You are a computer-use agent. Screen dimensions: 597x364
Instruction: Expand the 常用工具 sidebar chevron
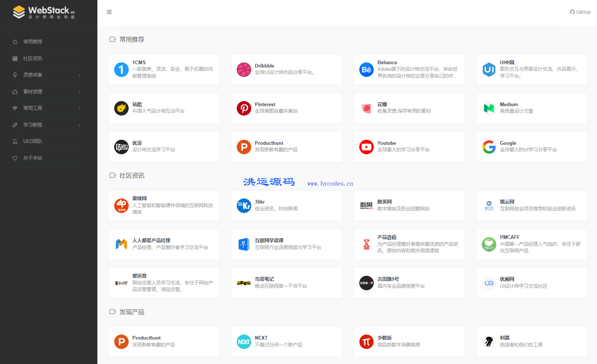80,108
